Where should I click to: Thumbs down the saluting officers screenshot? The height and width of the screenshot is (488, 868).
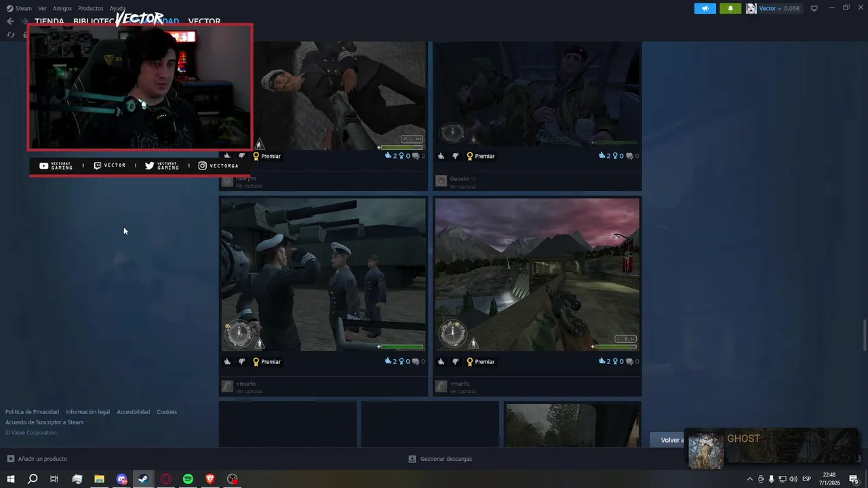[x=242, y=361]
